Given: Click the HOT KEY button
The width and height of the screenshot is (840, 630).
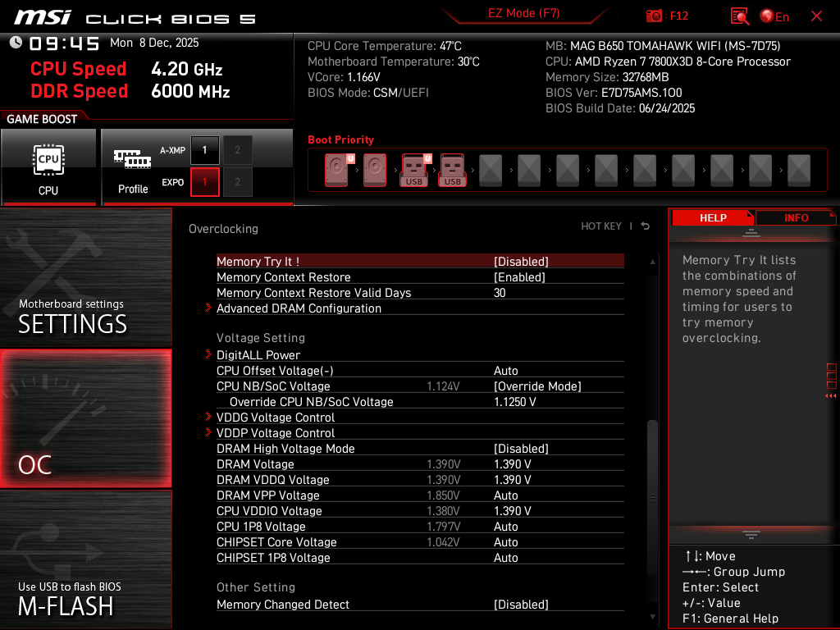Looking at the screenshot, I should [601, 226].
